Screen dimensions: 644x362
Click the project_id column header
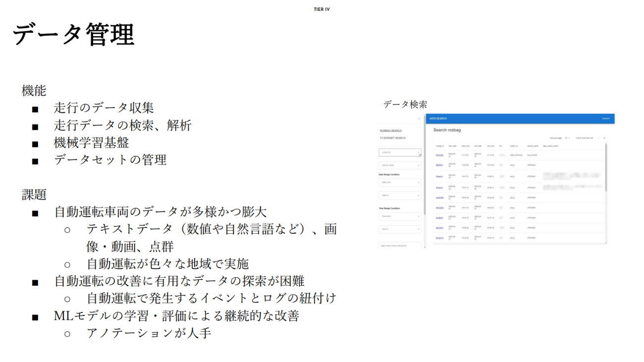click(x=514, y=146)
